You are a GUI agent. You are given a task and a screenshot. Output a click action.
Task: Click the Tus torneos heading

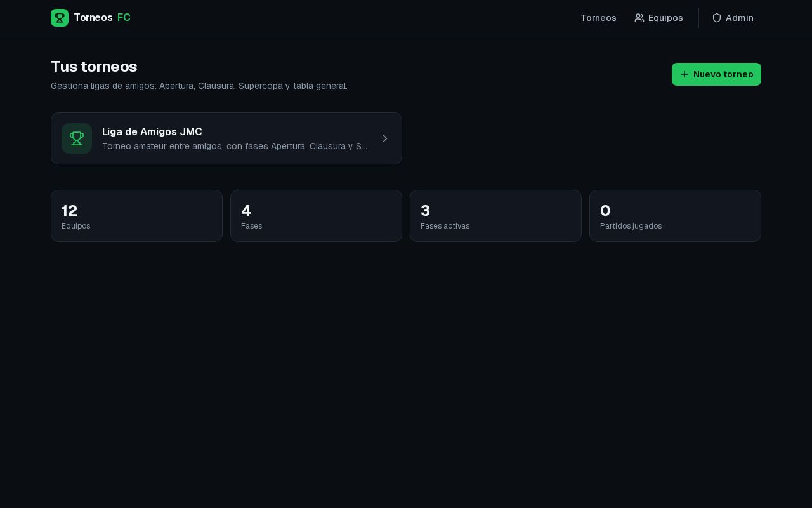pyautogui.click(x=94, y=67)
